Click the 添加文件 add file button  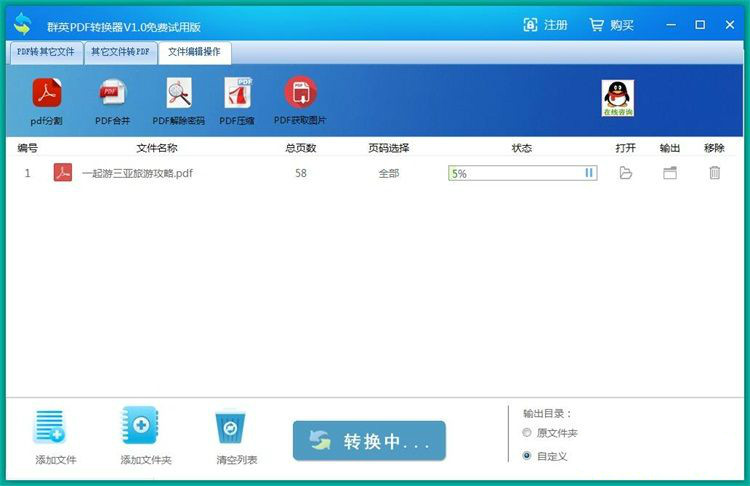(x=55, y=438)
